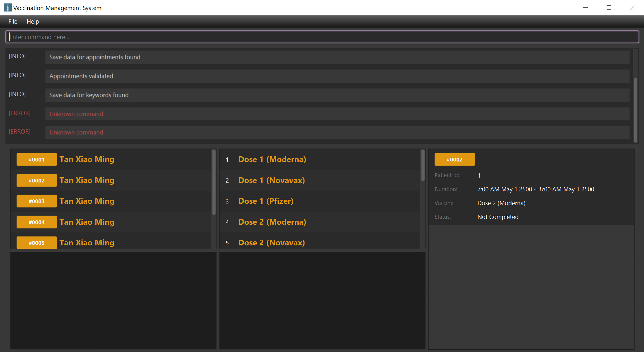Image resolution: width=644 pixels, height=352 pixels.
Task: Select appointment badge #0001 in the list
Action: coord(37,159)
